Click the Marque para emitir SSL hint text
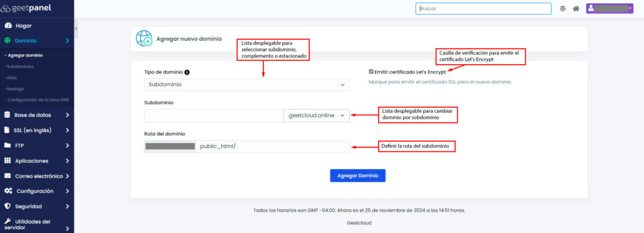The image size is (644, 233). 440,82
